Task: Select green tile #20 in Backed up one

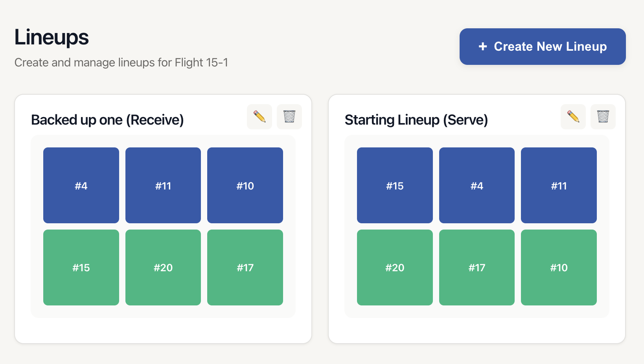Action: point(163,267)
